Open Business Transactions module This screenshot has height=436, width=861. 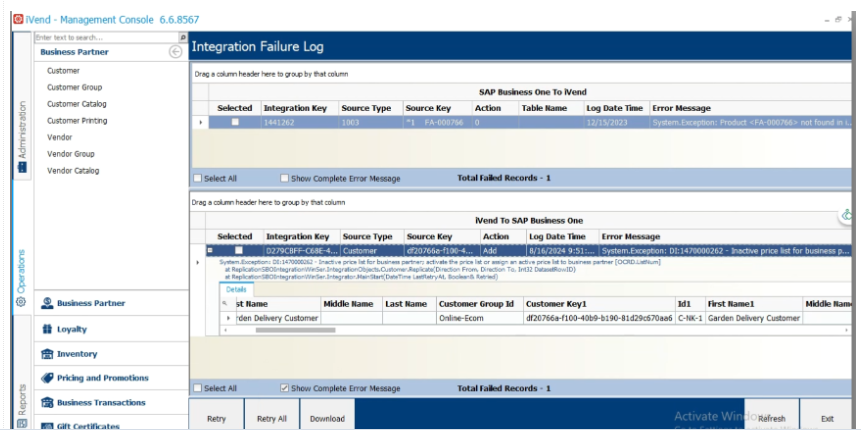(111, 403)
